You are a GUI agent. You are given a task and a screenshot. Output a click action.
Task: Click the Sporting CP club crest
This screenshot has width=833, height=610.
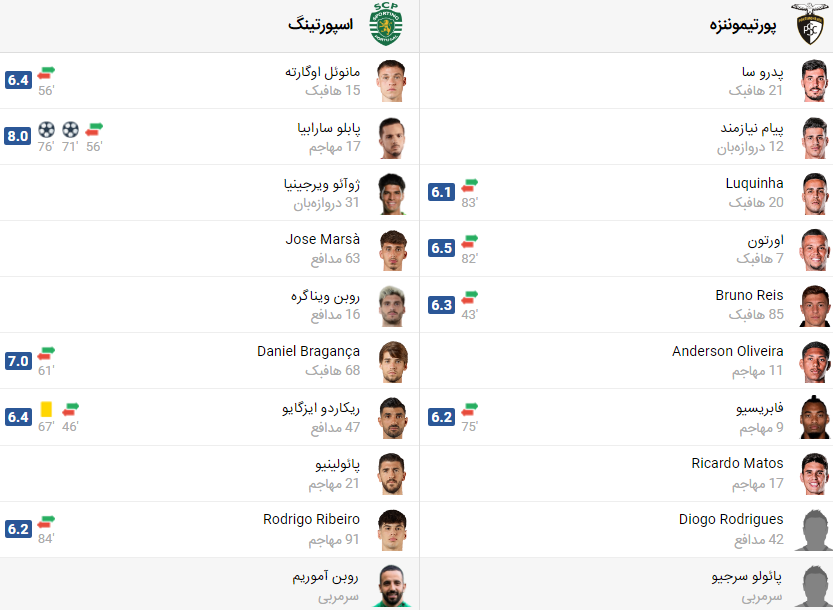(x=385, y=25)
